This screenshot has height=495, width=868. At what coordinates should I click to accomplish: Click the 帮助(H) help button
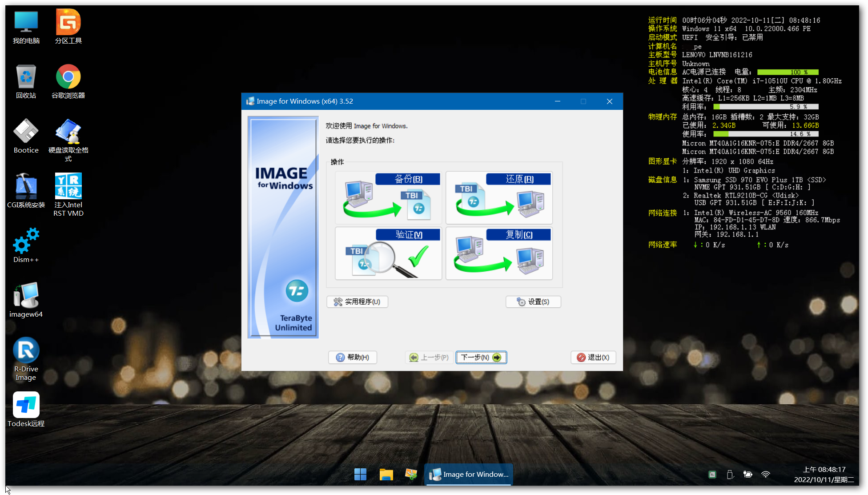click(353, 357)
